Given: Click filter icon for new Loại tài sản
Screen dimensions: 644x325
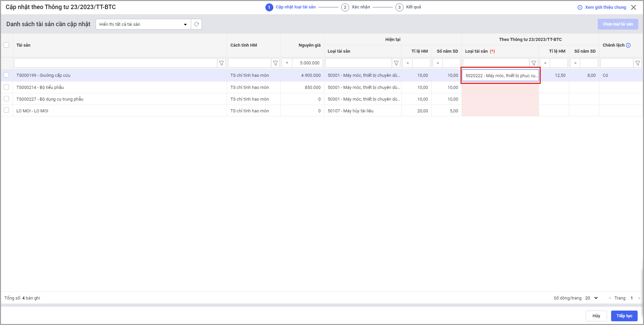Looking at the screenshot, I should (x=534, y=63).
